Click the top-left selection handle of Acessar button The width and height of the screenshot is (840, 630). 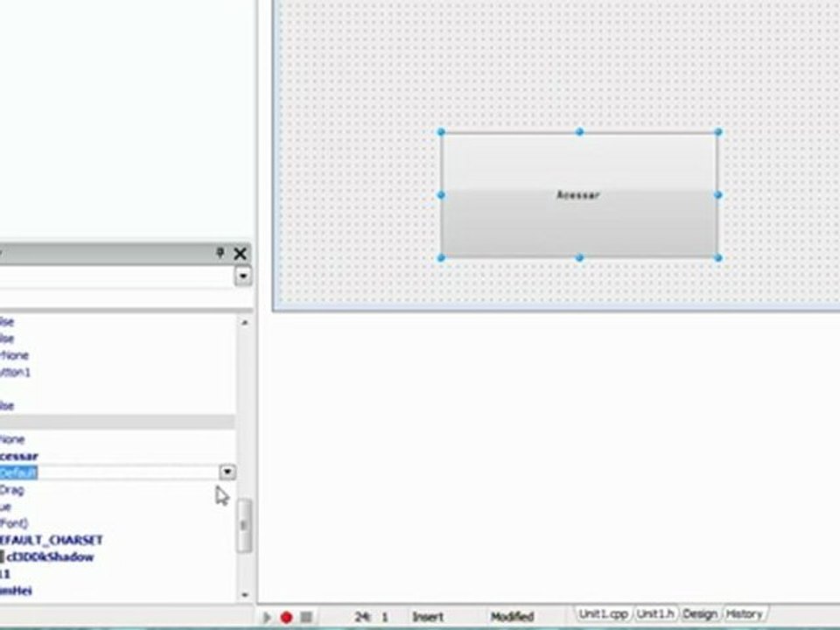pos(441,132)
